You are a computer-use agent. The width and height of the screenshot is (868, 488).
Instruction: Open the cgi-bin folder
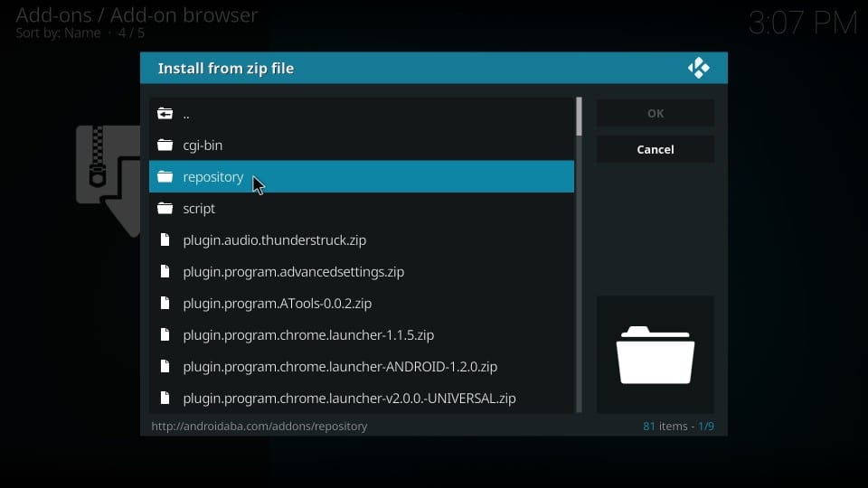coord(362,145)
